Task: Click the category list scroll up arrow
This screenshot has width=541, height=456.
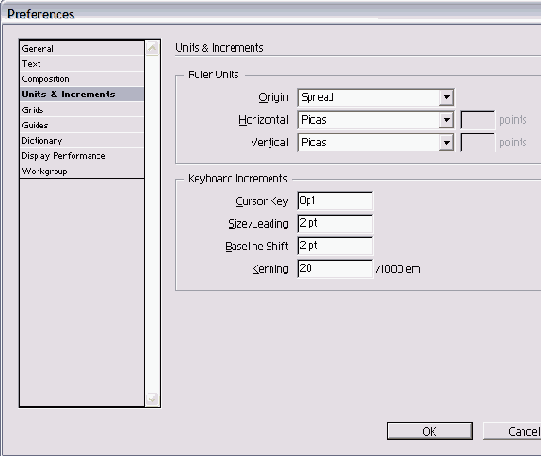Action: tap(152, 48)
